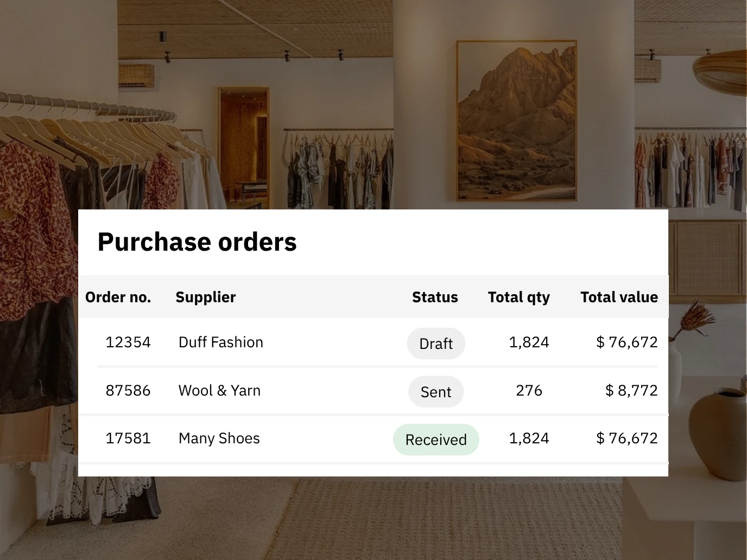The image size is (747, 560).
Task: Click the 276 quantity cell
Action: tap(529, 391)
